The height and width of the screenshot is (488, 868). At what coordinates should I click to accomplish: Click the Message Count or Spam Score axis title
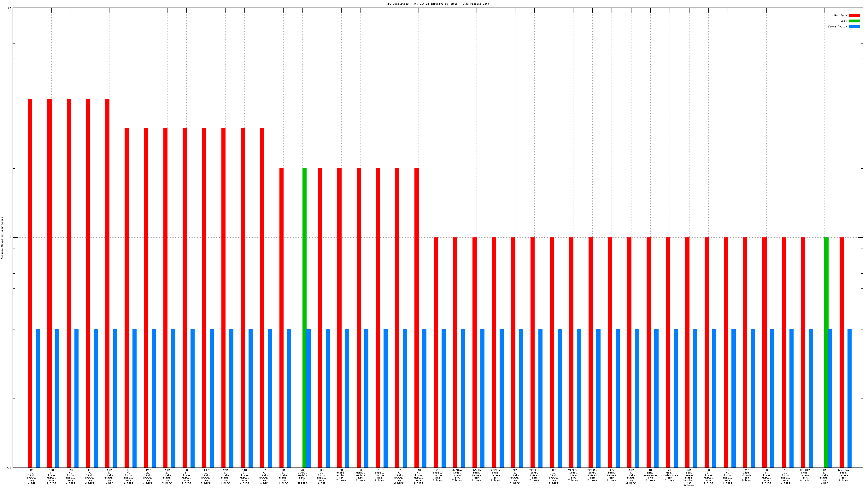(x=2, y=238)
